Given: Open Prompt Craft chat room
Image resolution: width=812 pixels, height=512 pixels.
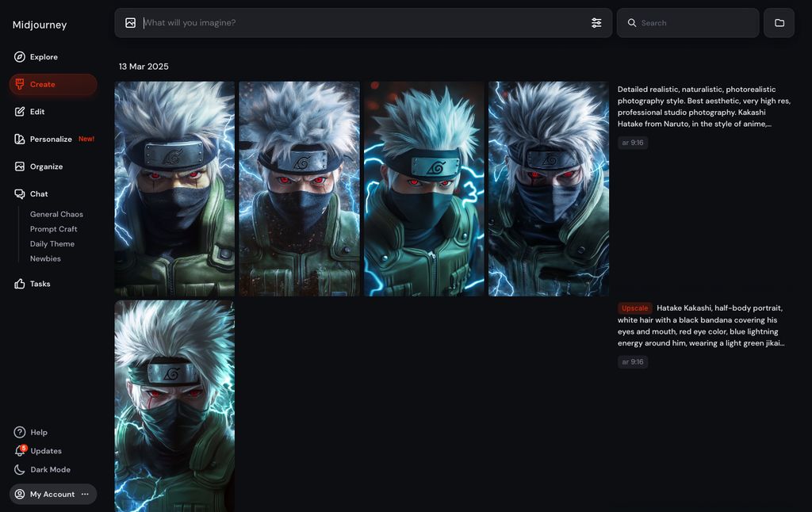Looking at the screenshot, I should (x=54, y=229).
